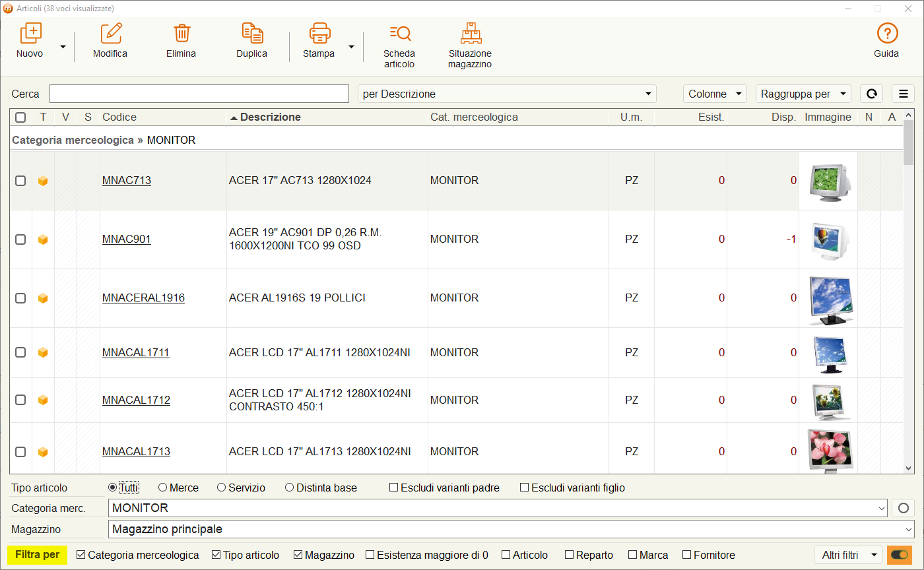Click the MNAC901 balloon monitor thumbnail

pos(828,239)
